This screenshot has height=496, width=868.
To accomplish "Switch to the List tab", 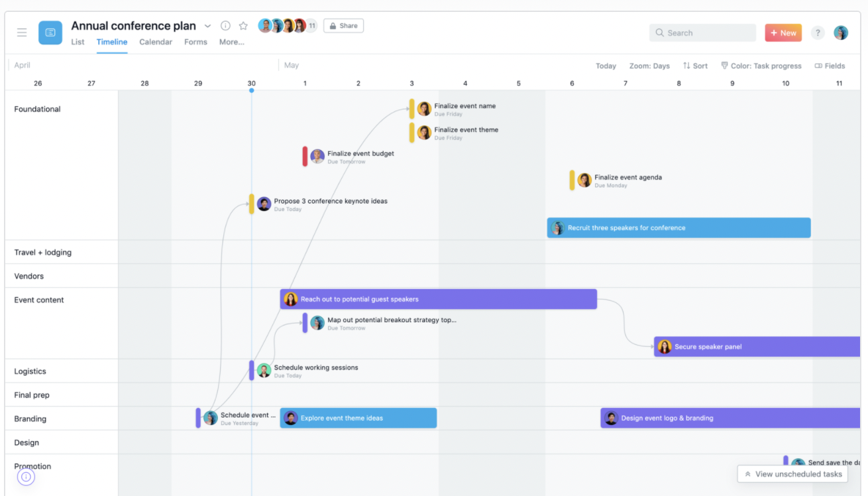I will pos(78,42).
